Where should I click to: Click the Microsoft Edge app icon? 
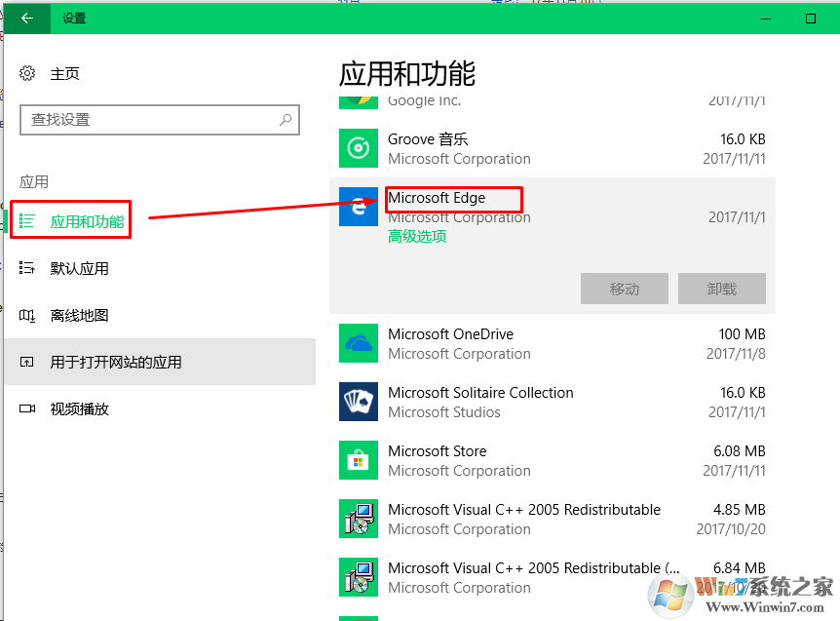pos(359,207)
